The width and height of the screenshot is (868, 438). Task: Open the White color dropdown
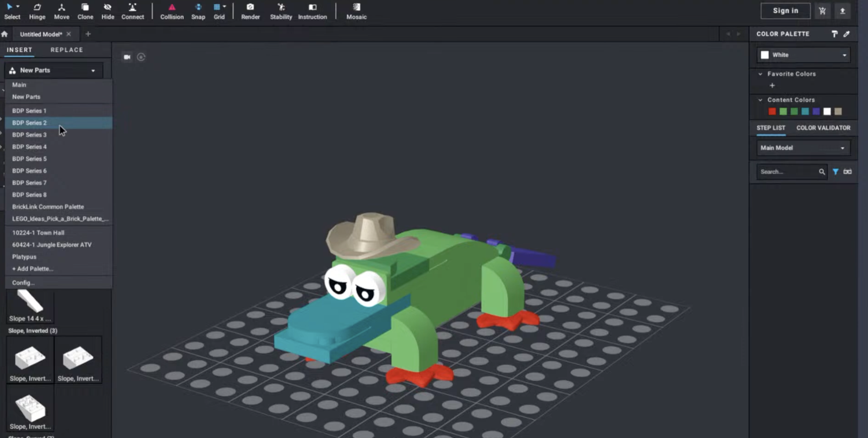point(803,55)
